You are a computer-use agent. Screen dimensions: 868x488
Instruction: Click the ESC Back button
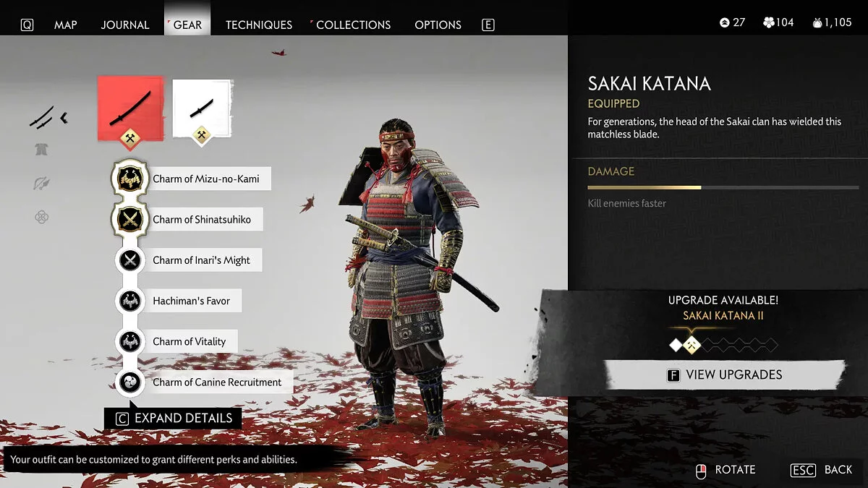[x=822, y=470]
